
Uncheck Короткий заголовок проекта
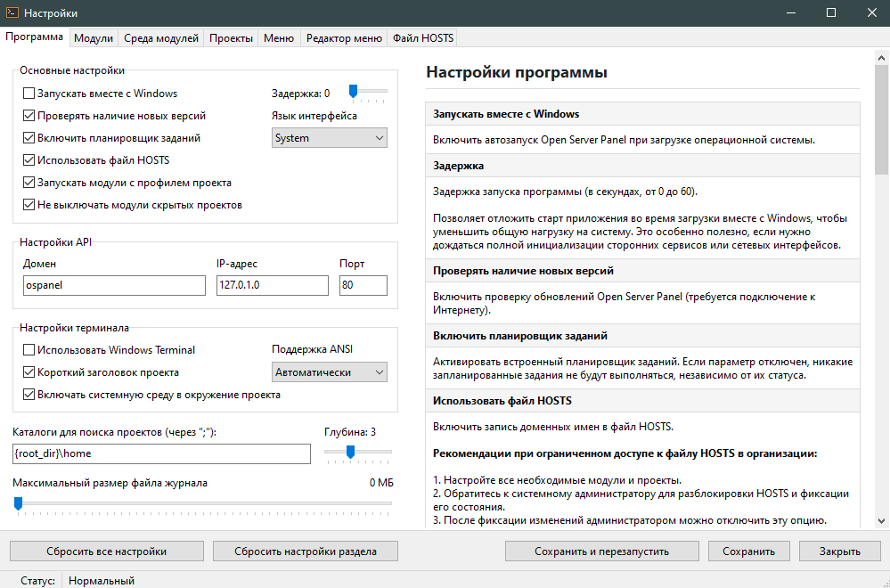(28, 372)
